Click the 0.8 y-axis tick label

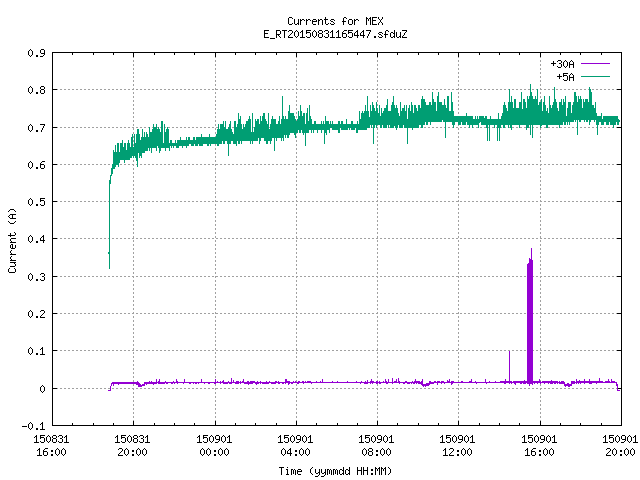[x=36, y=90]
